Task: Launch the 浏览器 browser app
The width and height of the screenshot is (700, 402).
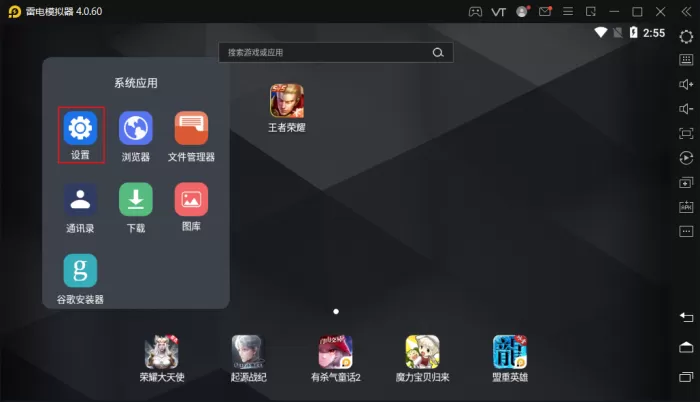Action: [x=136, y=129]
